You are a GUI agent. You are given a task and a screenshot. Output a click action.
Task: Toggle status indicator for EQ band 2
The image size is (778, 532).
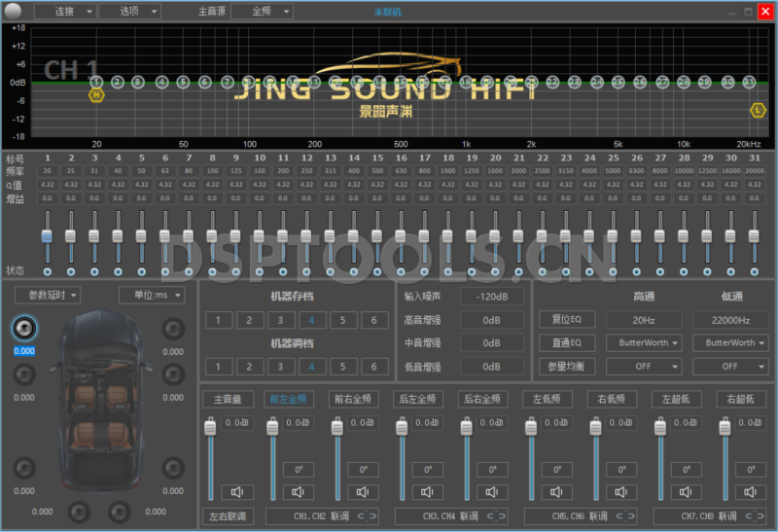click(x=71, y=271)
